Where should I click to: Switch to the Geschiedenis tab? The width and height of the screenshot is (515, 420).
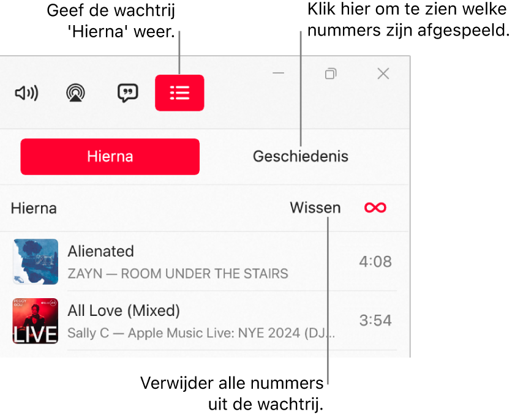[x=300, y=156]
